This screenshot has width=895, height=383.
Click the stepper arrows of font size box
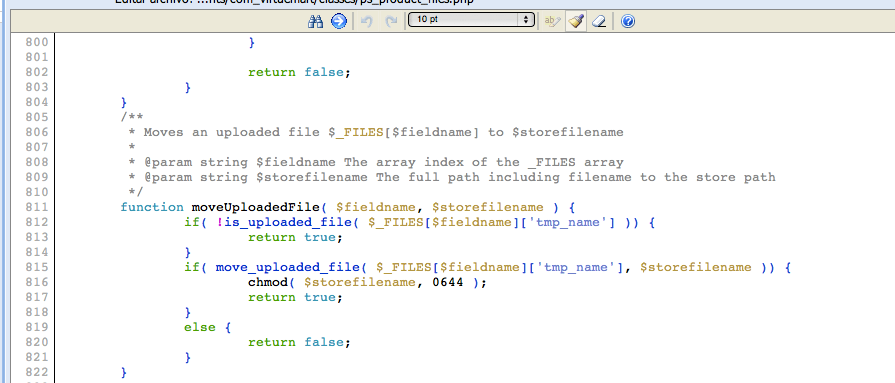(526, 20)
